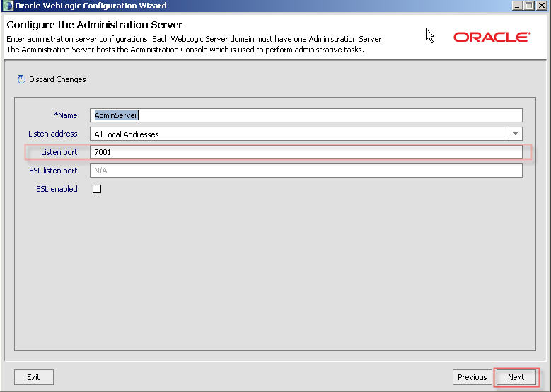Viewport: 551px width, 392px height.
Task: Click the window title "Oracle WebLogic Configuration Wizard"
Action: coord(91,6)
